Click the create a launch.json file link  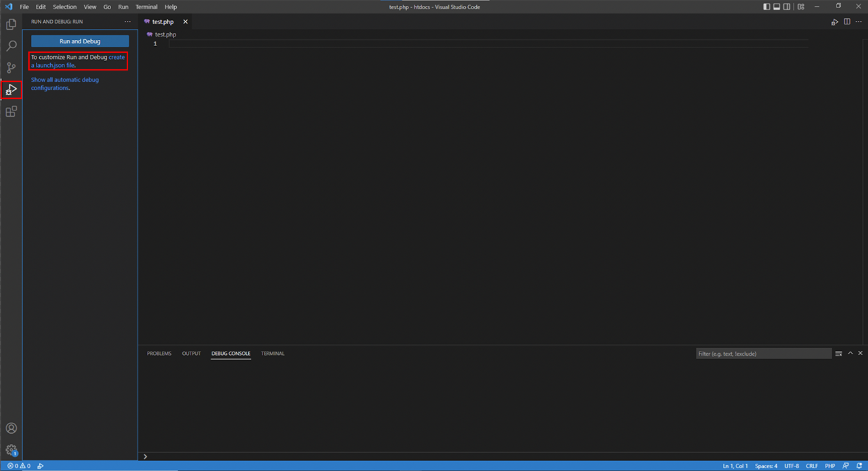point(78,61)
